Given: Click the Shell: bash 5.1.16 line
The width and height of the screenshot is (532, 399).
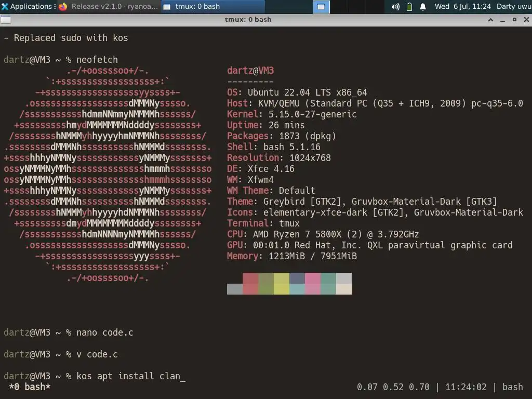Looking at the screenshot, I should tap(274, 147).
